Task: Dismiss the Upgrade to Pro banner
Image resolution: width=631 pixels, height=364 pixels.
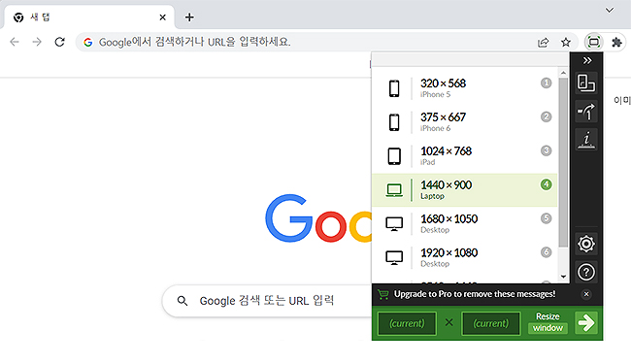Action: coord(586,294)
